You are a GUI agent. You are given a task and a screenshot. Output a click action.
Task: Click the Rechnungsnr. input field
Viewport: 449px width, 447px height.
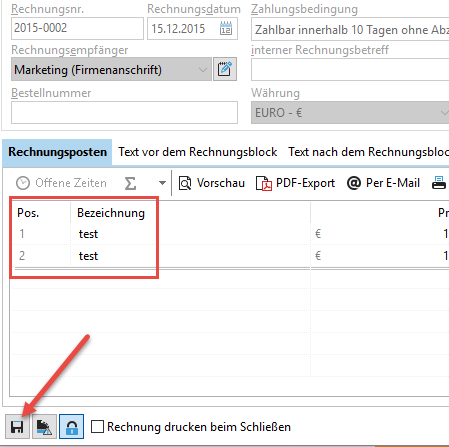(x=77, y=28)
